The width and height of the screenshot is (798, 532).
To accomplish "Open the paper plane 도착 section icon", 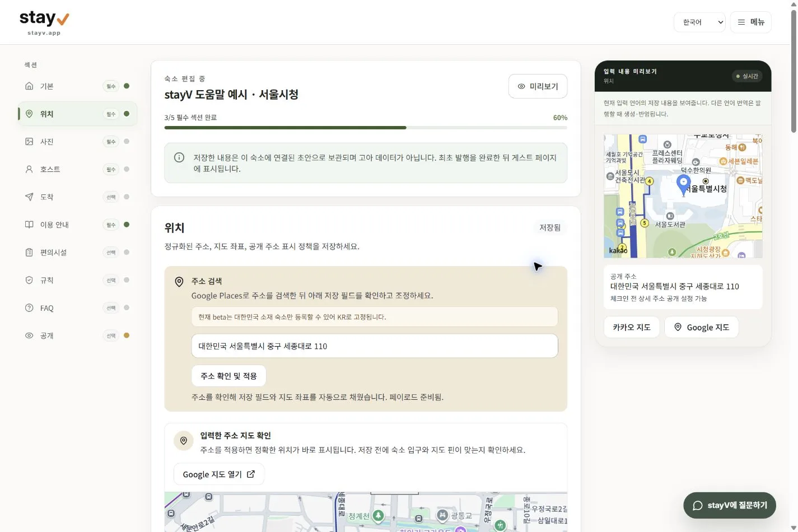I will pos(29,197).
